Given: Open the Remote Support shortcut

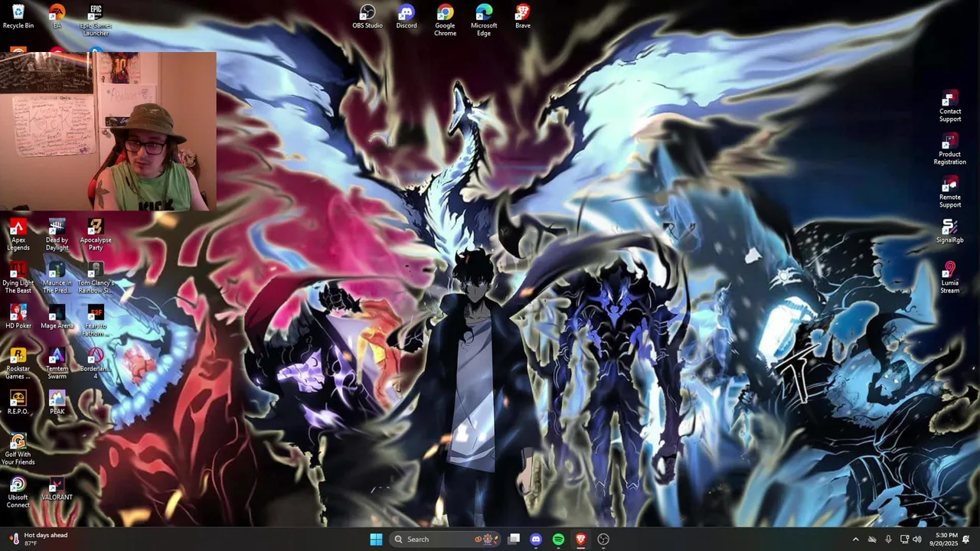Looking at the screenshot, I should pos(950,192).
